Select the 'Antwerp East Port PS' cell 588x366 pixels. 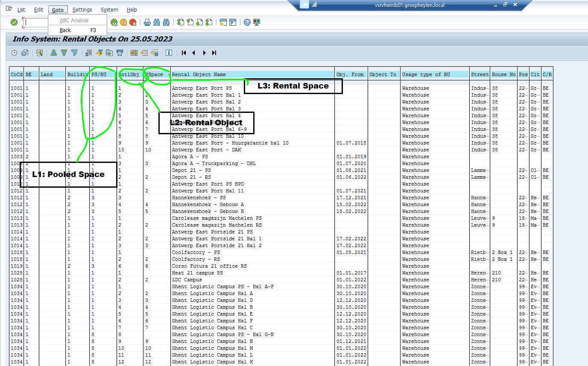tap(252, 88)
